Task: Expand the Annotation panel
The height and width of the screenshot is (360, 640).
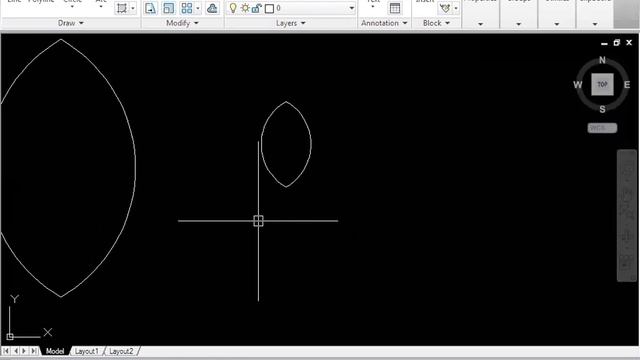Action: (x=384, y=23)
